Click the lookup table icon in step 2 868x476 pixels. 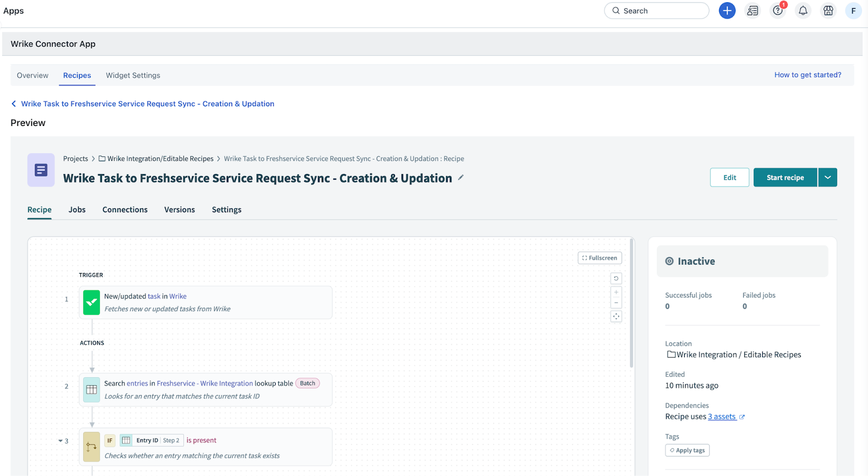(92, 390)
